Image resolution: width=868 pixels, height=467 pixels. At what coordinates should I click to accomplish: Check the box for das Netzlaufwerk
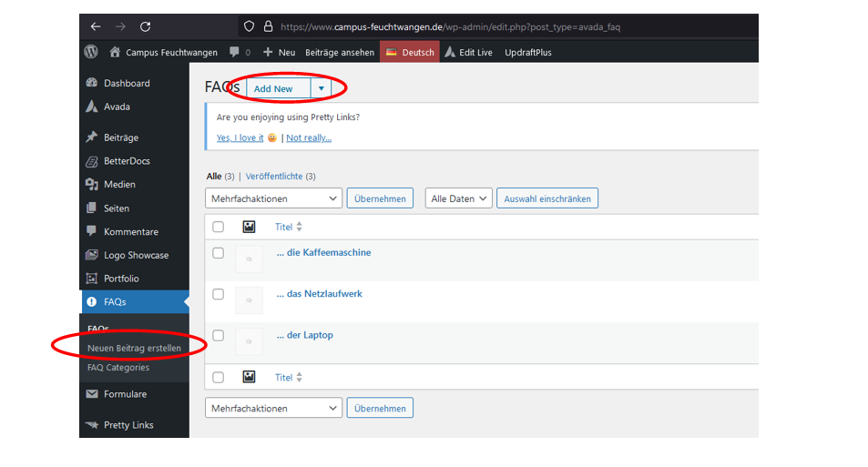218,294
